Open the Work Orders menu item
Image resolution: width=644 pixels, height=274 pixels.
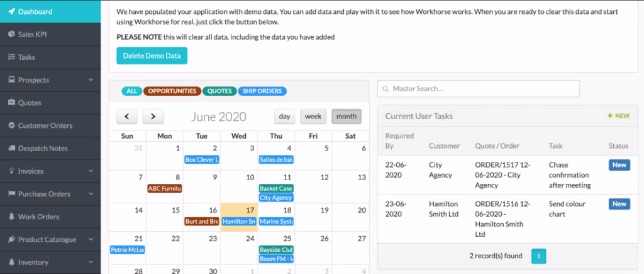pyautogui.click(x=50, y=217)
